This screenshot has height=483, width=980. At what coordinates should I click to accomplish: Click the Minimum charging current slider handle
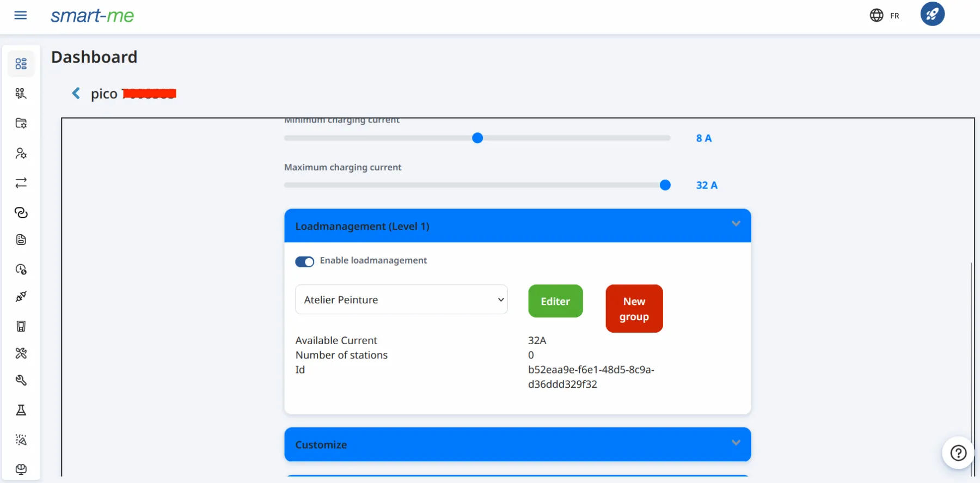click(477, 138)
